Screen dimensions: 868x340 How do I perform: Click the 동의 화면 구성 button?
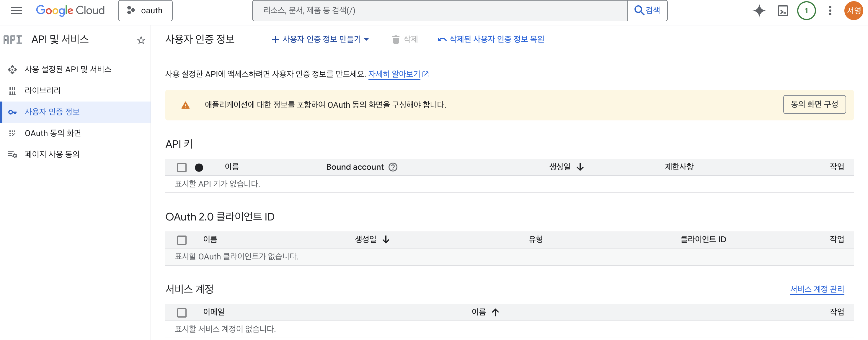(814, 104)
